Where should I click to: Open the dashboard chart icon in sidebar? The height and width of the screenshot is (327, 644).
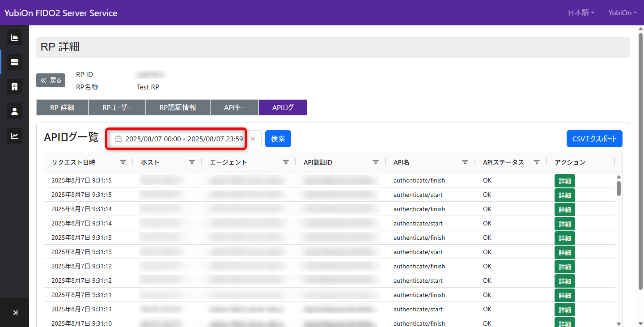(14, 38)
